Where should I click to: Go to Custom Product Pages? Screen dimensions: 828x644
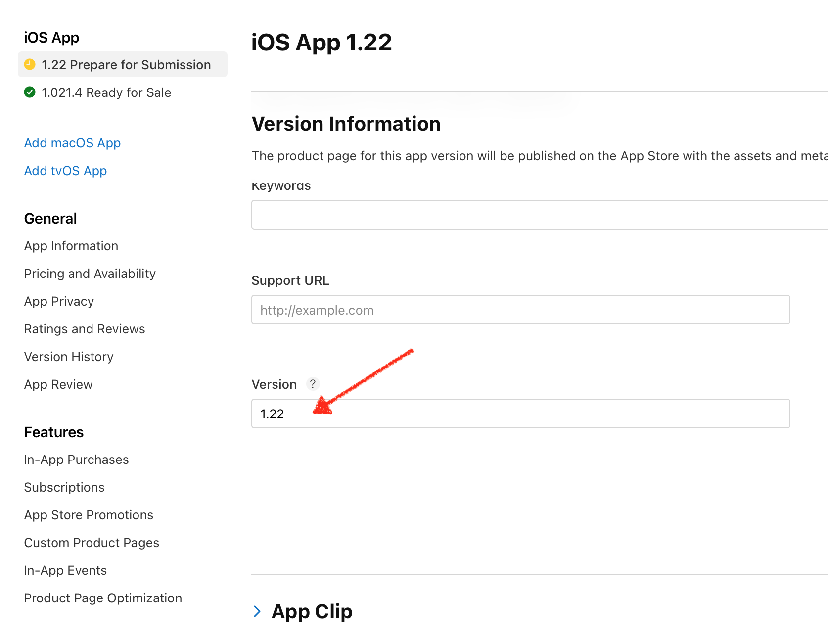(92, 543)
